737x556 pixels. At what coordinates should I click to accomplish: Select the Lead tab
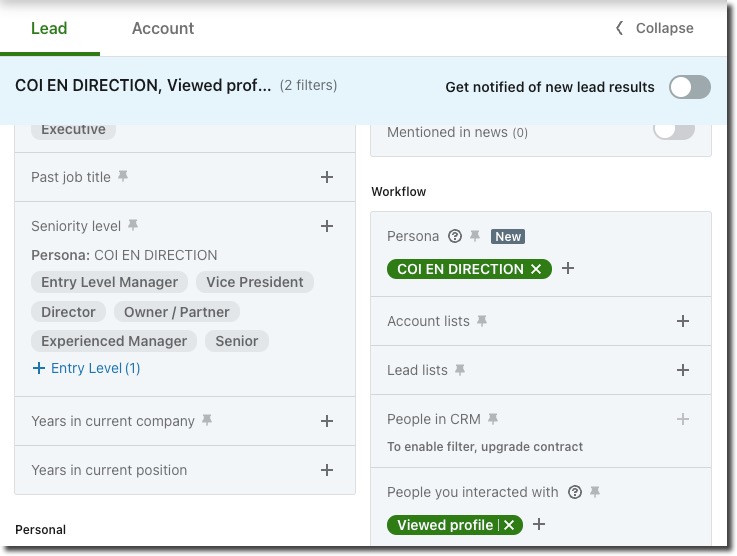[x=49, y=28]
